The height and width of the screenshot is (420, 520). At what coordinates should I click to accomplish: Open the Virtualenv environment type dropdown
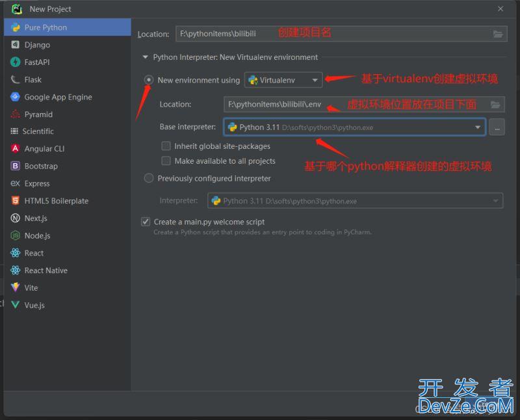point(283,80)
